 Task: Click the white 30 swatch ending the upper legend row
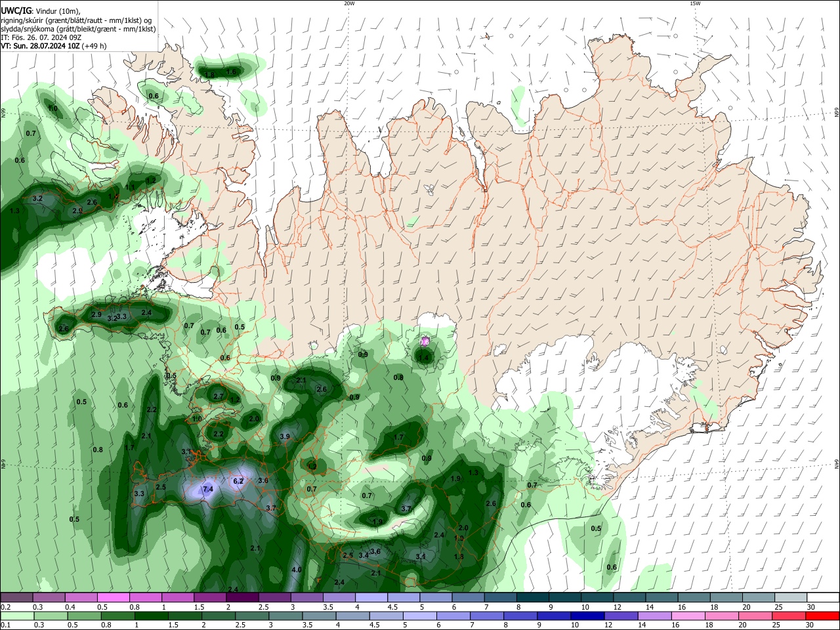(823, 597)
